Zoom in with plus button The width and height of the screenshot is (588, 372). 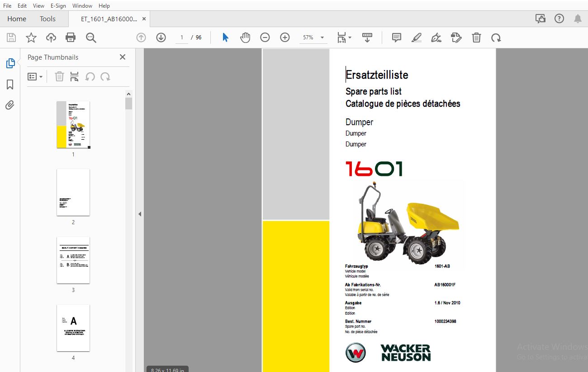(285, 38)
